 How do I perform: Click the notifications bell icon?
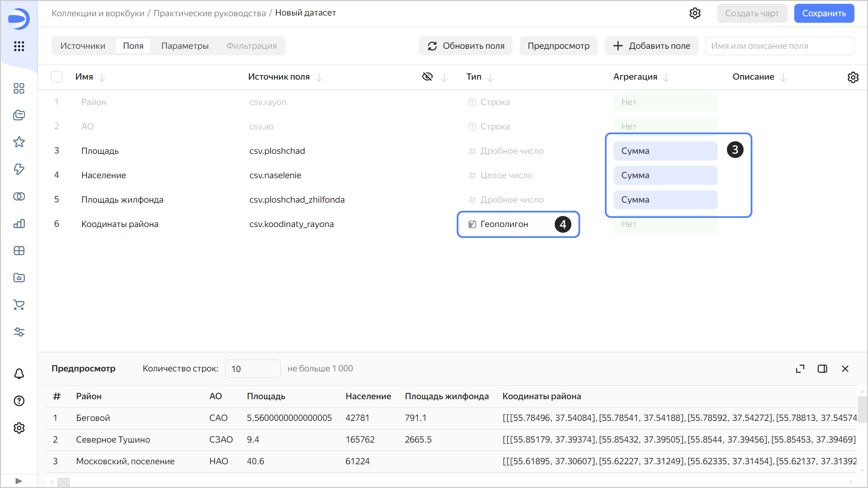tap(19, 374)
